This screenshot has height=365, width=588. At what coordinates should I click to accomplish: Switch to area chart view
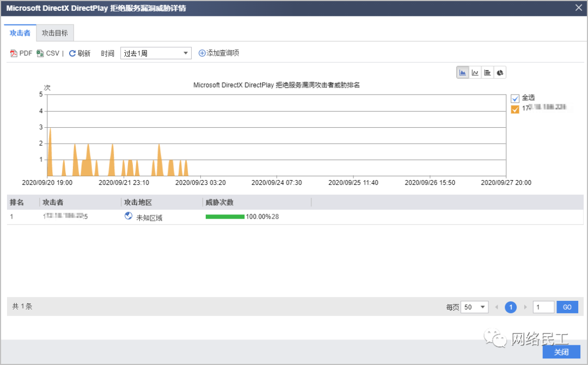[463, 72]
